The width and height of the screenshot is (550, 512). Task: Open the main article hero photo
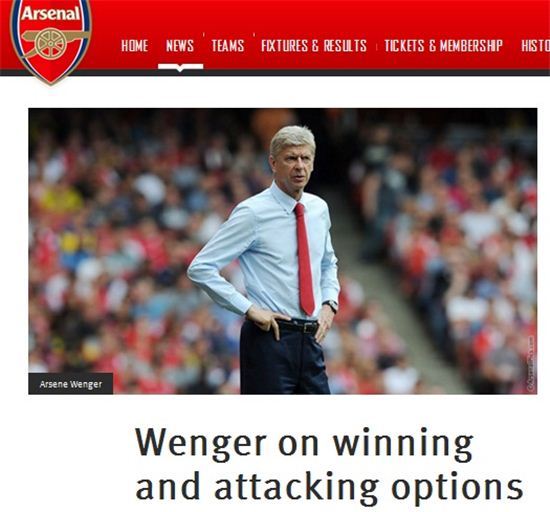tap(283, 251)
